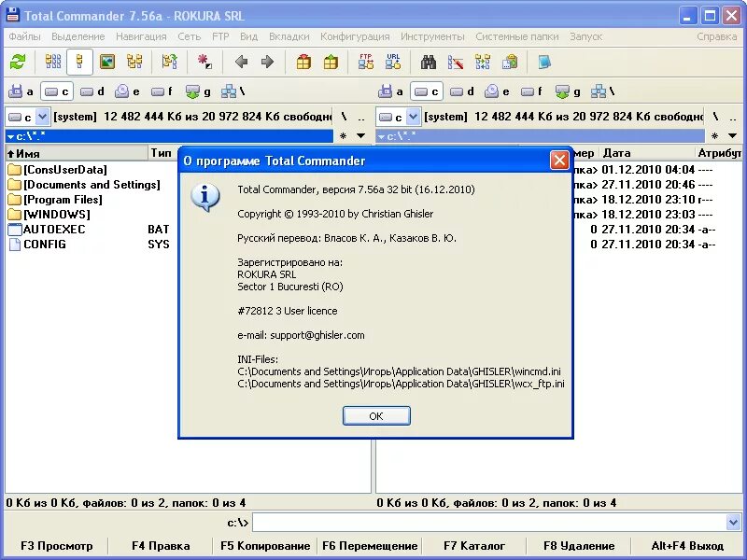The width and height of the screenshot is (747, 560).
Task: Launch the Multi-Rename tool
Action: (x=455, y=62)
